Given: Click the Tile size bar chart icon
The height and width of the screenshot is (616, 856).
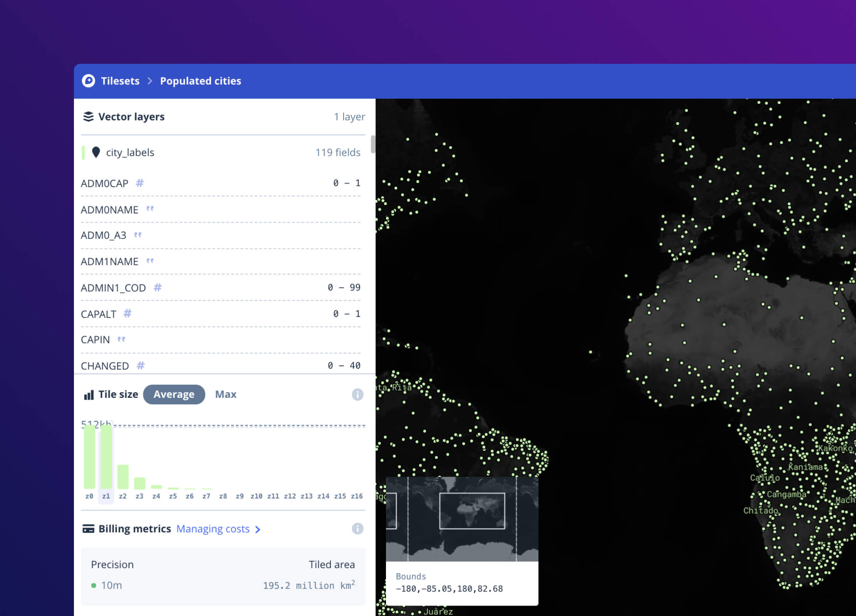Looking at the screenshot, I should (89, 394).
